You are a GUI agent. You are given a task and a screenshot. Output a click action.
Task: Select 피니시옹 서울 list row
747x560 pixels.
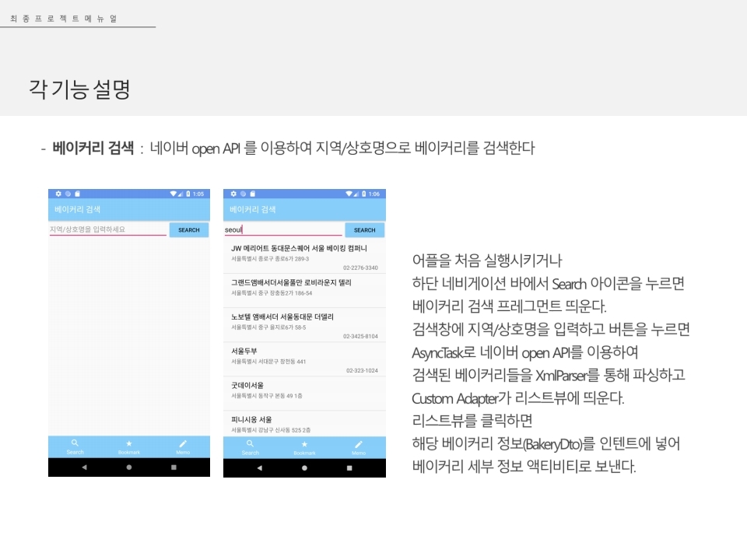pos(304,424)
